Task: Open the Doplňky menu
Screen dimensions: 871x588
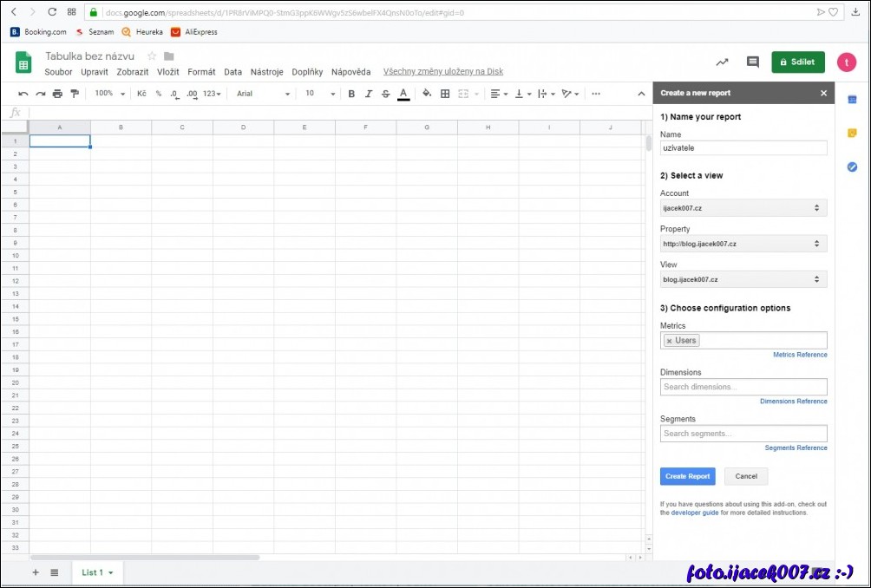Action: click(307, 72)
